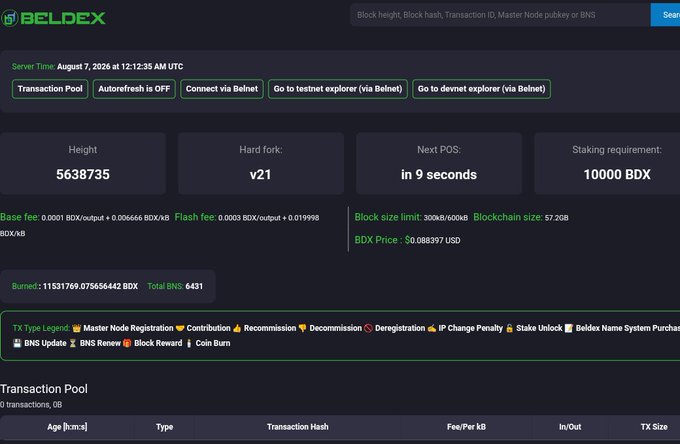Click the memo Beldex Name System Purchase icon
This screenshot has width=680, height=444.
569,328
